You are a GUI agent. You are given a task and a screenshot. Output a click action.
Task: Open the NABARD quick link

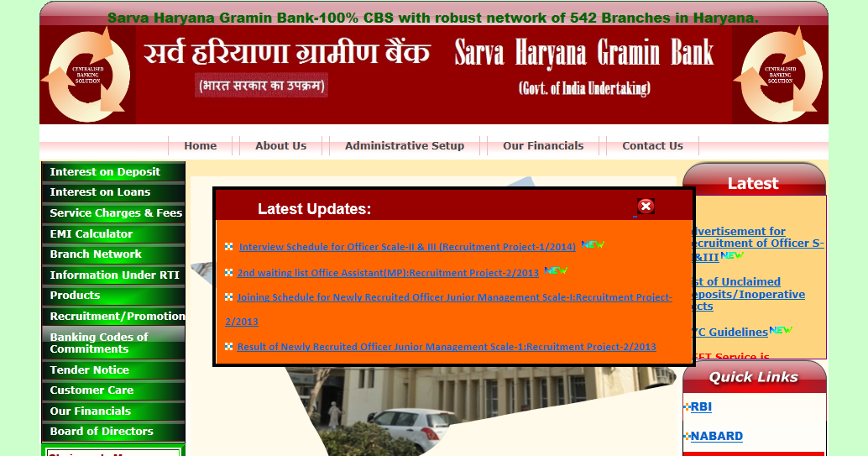pyautogui.click(x=716, y=436)
